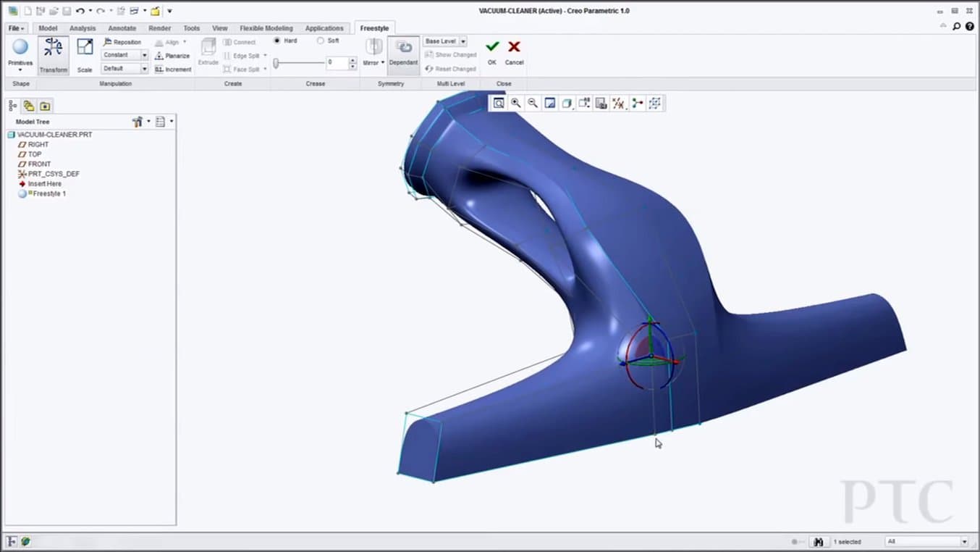Click the red Cancel button
This screenshot has height=552, width=980.
coord(514,47)
